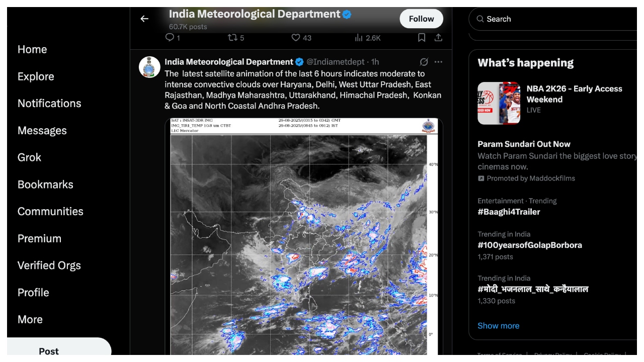This screenshot has width=644, height=362.
Task: Like the post with heart icon
Action: (x=296, y=38)
